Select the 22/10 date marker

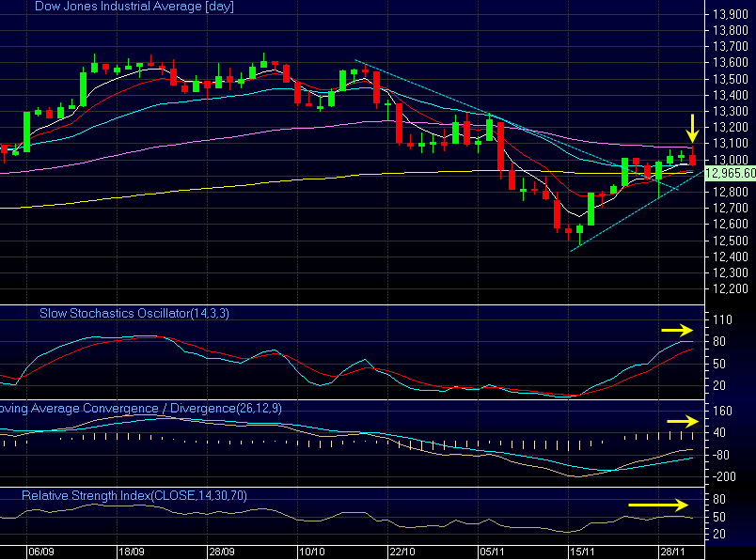point(402,552)
